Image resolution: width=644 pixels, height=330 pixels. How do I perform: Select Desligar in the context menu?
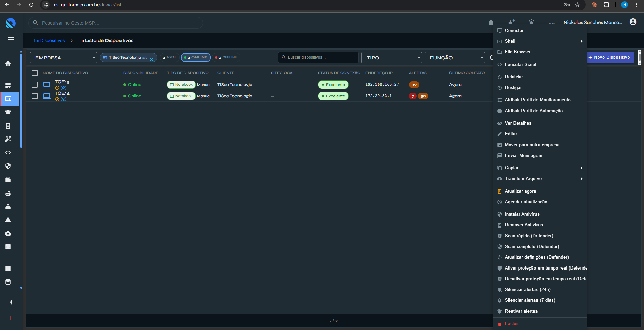pyautogui.click(x=540, y=88)
